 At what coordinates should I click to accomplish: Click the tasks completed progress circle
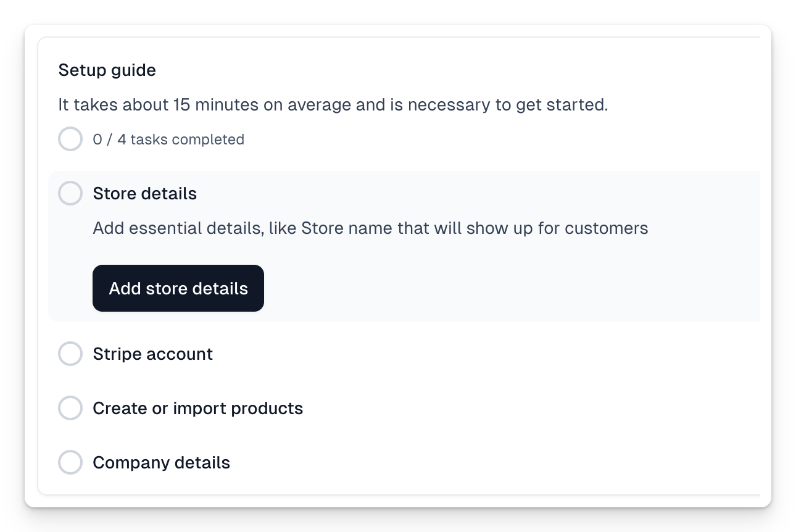70,139
